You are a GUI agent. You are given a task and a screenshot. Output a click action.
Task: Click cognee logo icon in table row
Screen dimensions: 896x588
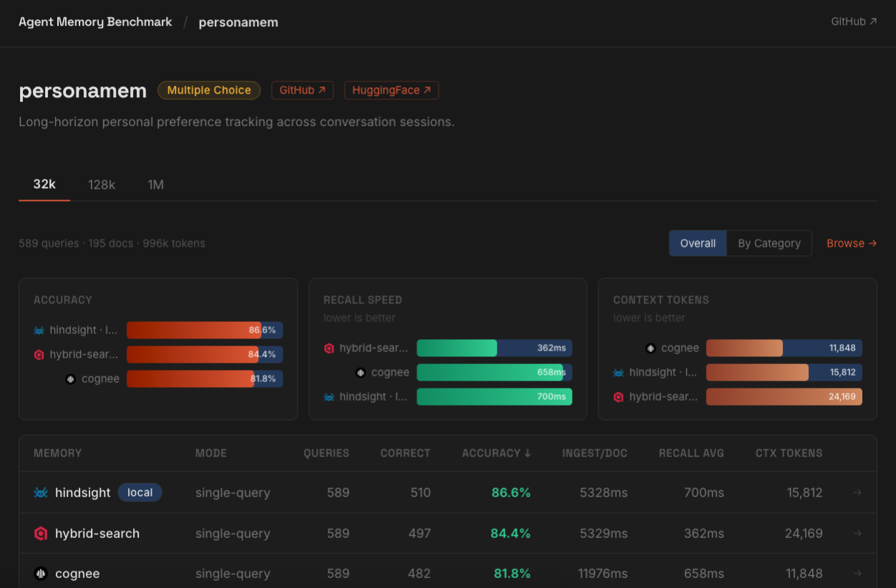coord(41,574)
